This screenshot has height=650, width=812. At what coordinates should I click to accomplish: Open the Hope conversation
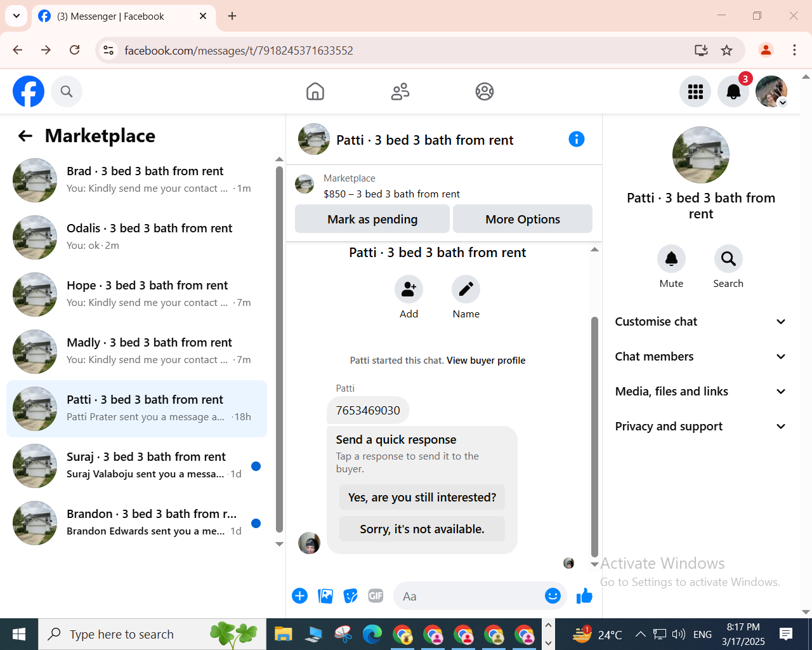click(x=137, y=295)
